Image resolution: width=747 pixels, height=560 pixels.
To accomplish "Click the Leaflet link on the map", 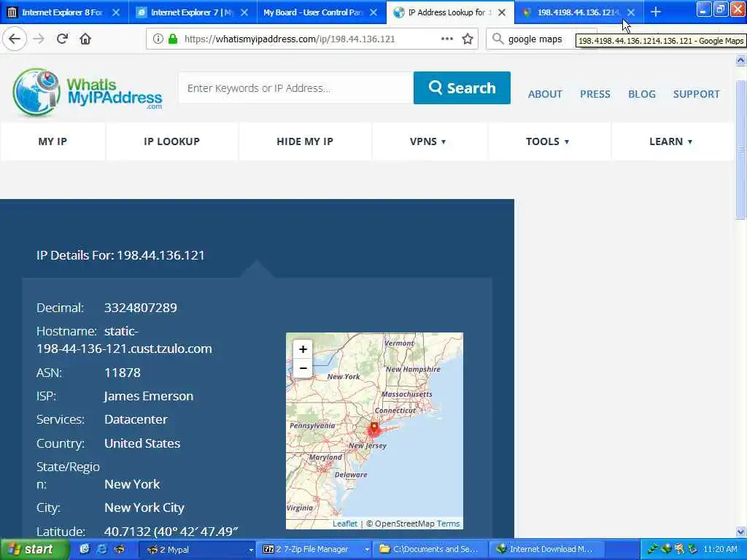I will pos(345,524).
